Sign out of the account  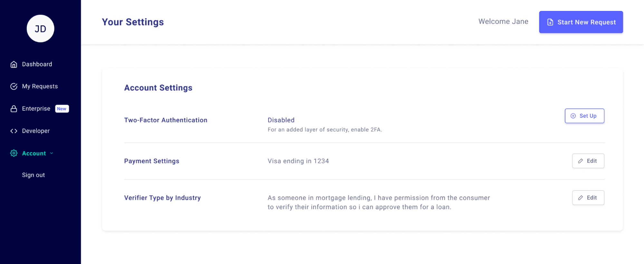[x=33, y=175]
